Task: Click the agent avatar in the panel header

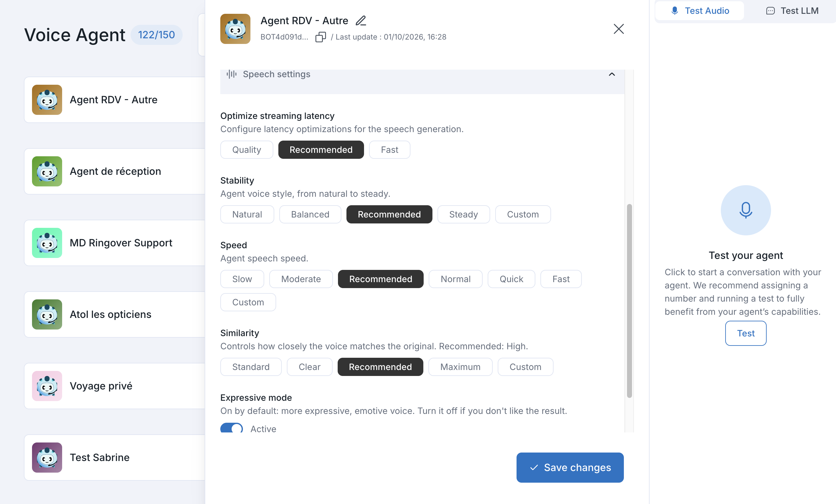Action: point(235,29)
